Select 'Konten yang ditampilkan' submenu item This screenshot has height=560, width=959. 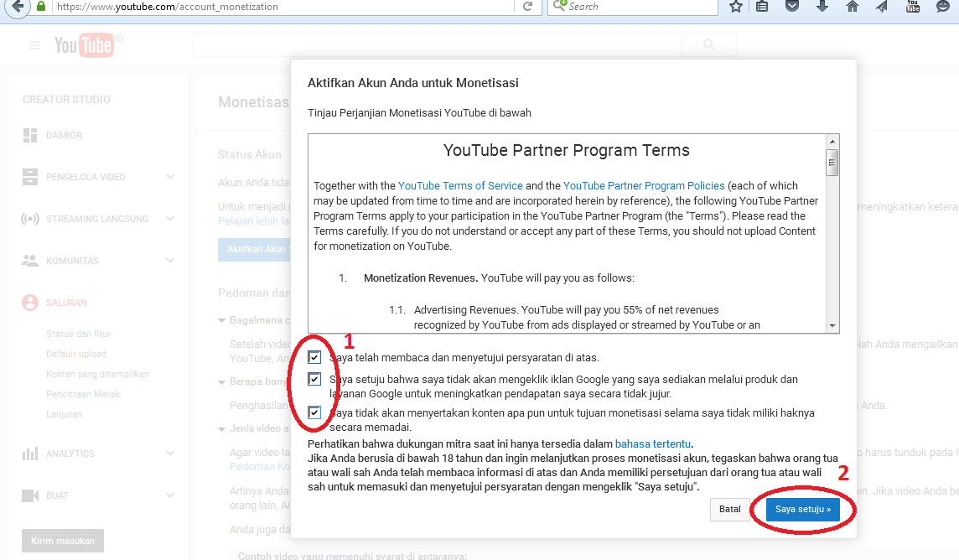[x=97, y=374]
